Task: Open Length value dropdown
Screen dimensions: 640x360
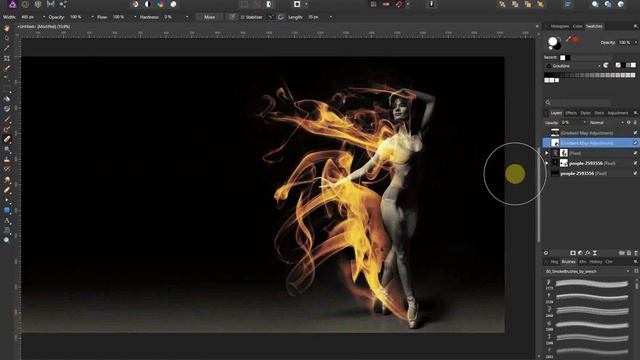Action: (331, 17)
